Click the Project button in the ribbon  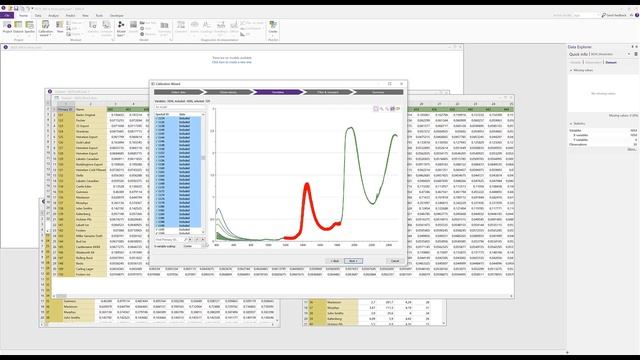(7, 28)
